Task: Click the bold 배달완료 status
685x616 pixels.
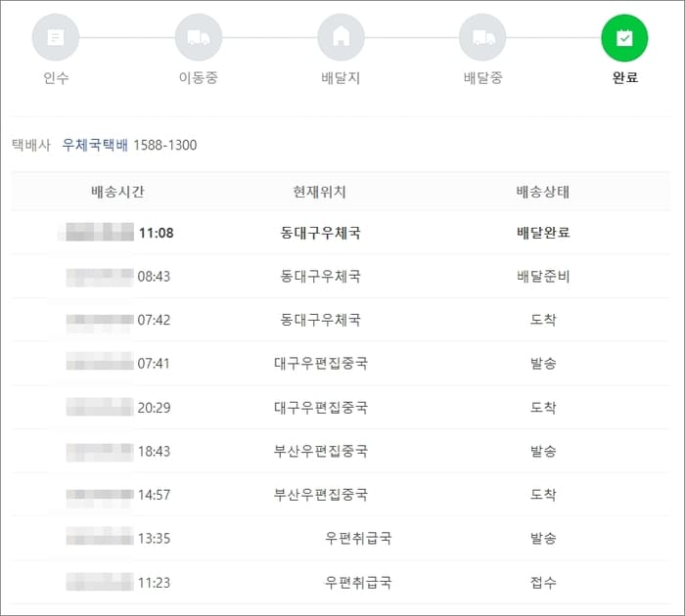Action: click(543, 233)
